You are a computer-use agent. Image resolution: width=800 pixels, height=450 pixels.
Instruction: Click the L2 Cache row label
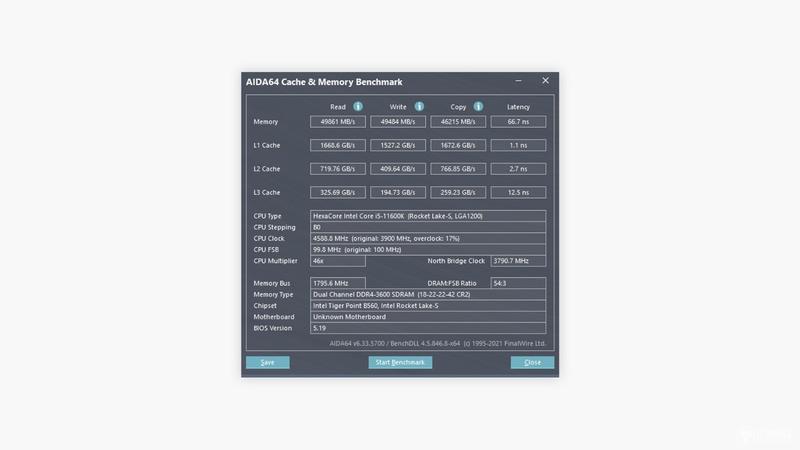267,169
